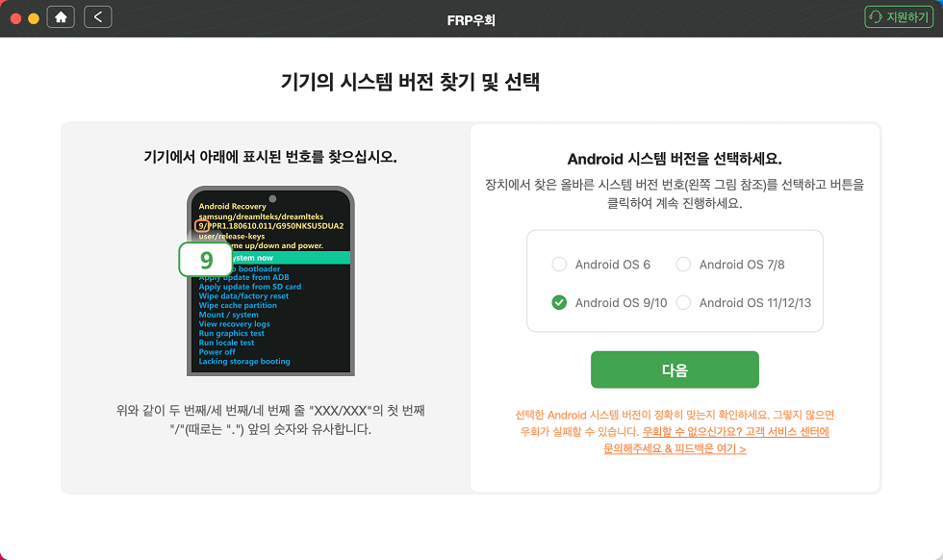Select Android OS 9/10 radio button

click(559, 302)
